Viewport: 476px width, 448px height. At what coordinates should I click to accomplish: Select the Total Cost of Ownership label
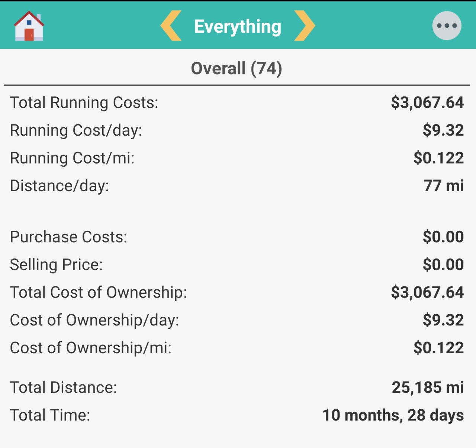coord(99,292)
